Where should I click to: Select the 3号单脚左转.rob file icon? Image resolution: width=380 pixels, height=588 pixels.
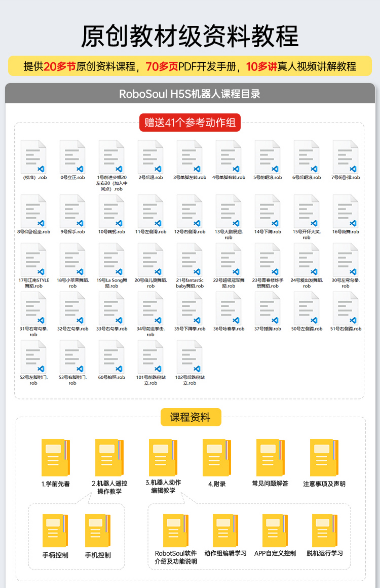189,157
